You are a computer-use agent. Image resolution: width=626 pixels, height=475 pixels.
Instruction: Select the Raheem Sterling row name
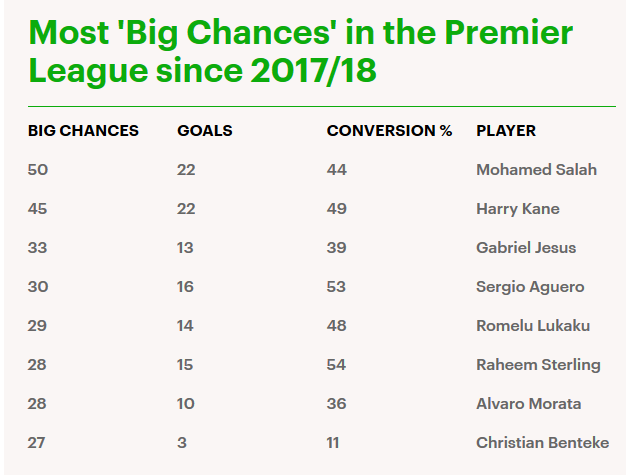pyautogui.click(x=538, y=365)
